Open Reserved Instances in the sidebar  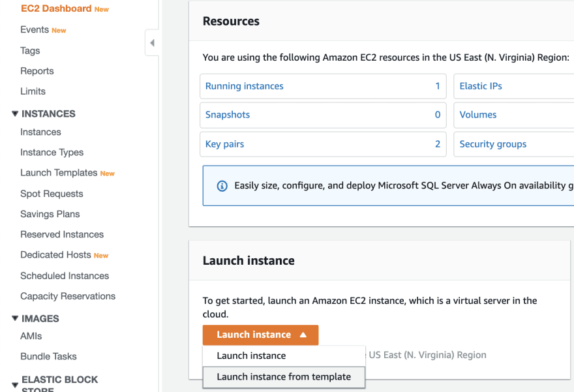pyautogui.click(x=62, y=234)
